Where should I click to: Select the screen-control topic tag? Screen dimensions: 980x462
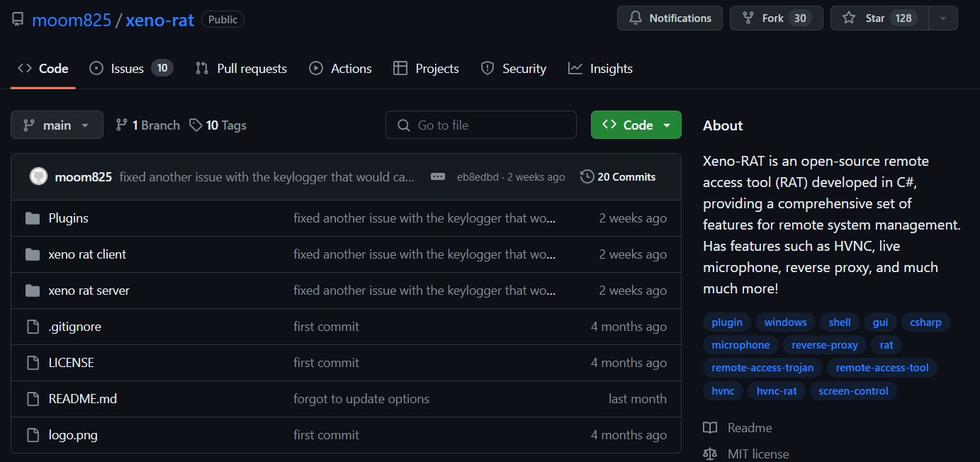[x=853, y=390]
